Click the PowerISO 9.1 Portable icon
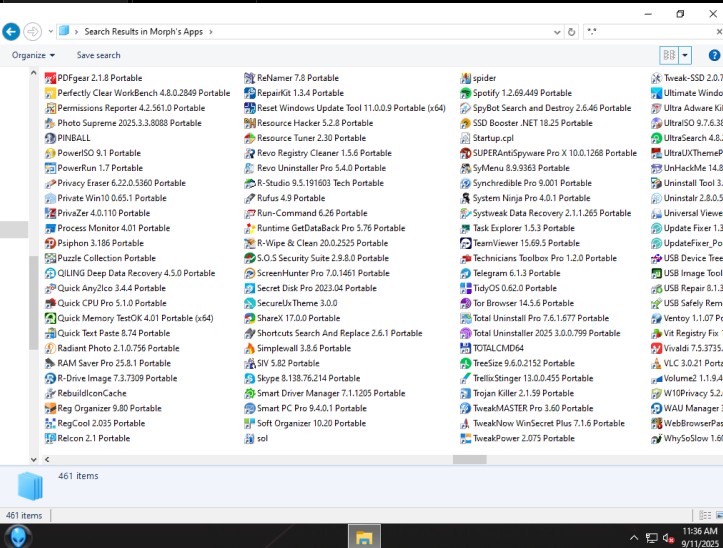This screenshot has height=548, width=723. [x=50, y=153]
